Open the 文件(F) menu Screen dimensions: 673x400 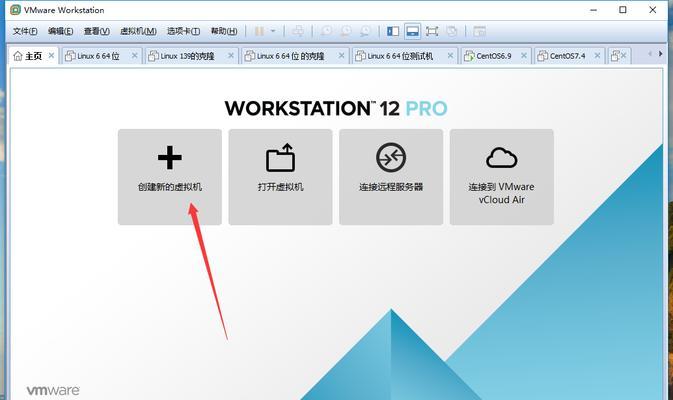pyautogui.click(x=25, y=31)
